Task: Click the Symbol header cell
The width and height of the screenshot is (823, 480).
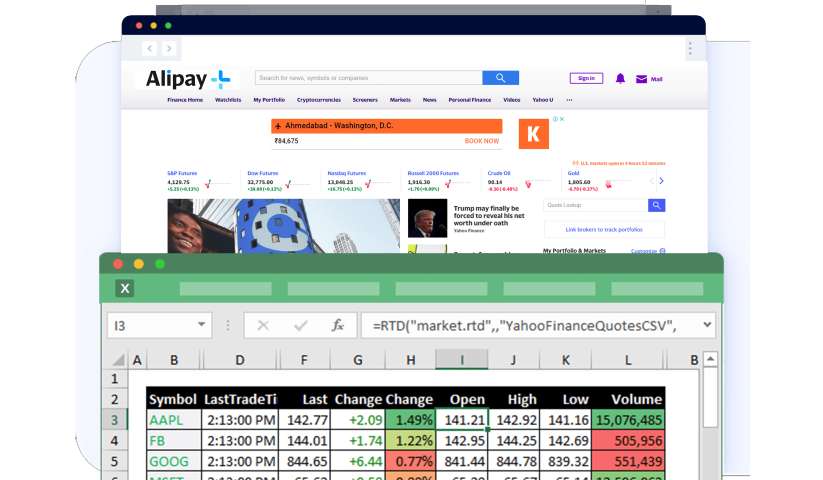Action: [174, 399]
